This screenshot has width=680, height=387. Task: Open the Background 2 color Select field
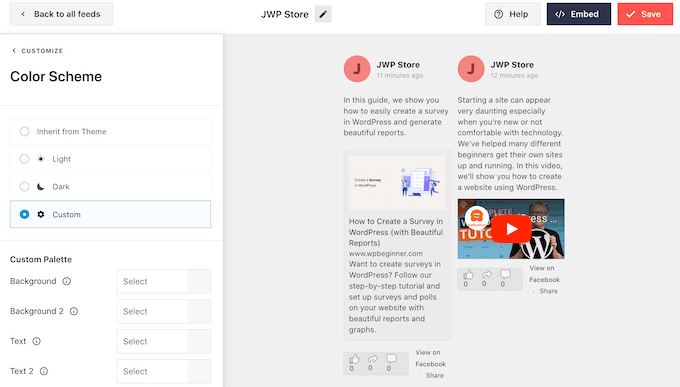coord(152,311)
